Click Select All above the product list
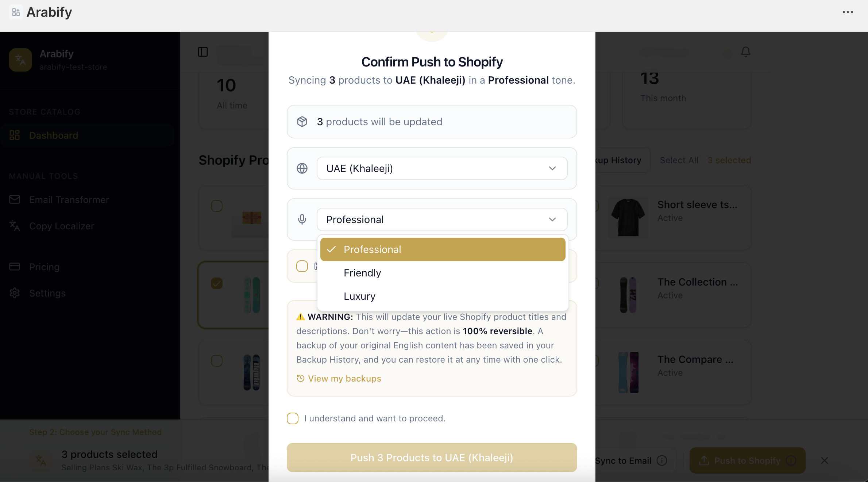Screen dimensions: 868x482 point(679,160)
